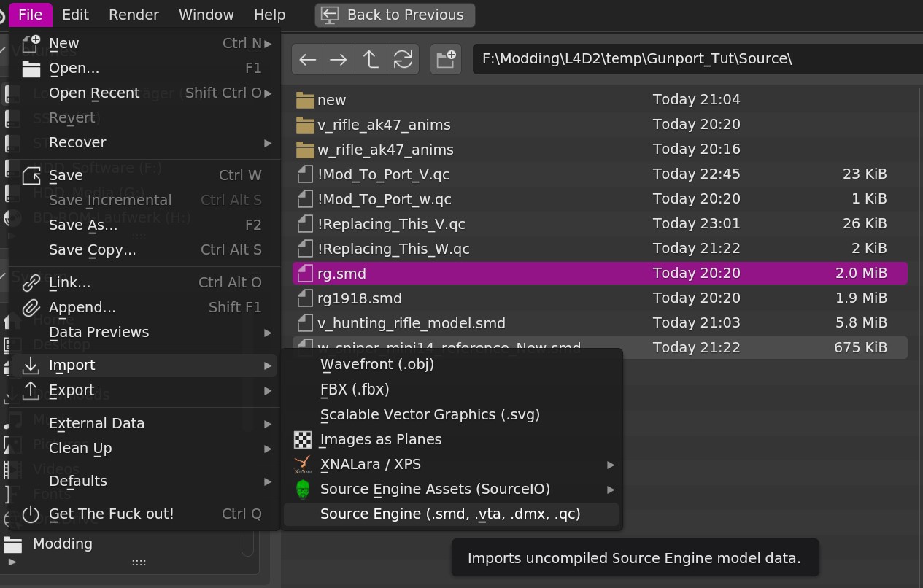Open the v_rifle_ak47_anims folder

[384, 125]
